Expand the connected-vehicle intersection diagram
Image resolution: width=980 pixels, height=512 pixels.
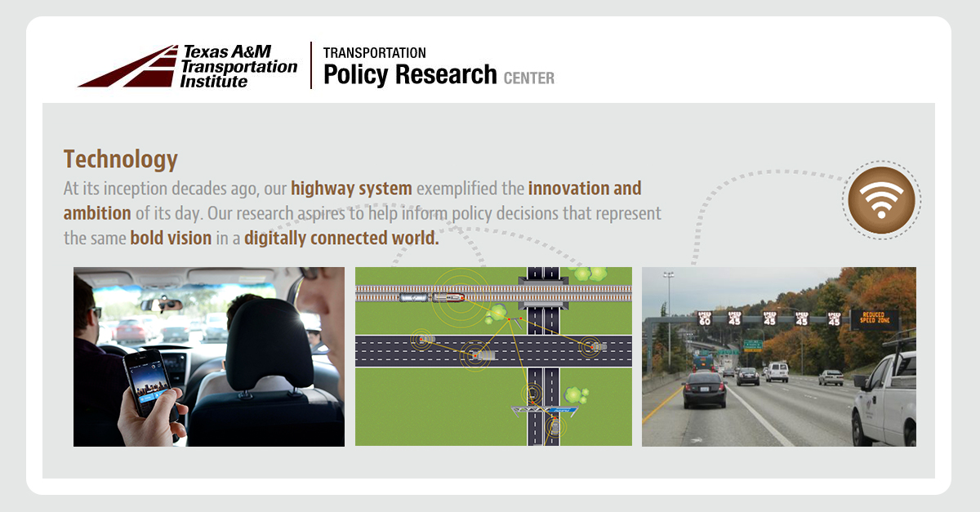pyautogui.click(x=494, y=355)
